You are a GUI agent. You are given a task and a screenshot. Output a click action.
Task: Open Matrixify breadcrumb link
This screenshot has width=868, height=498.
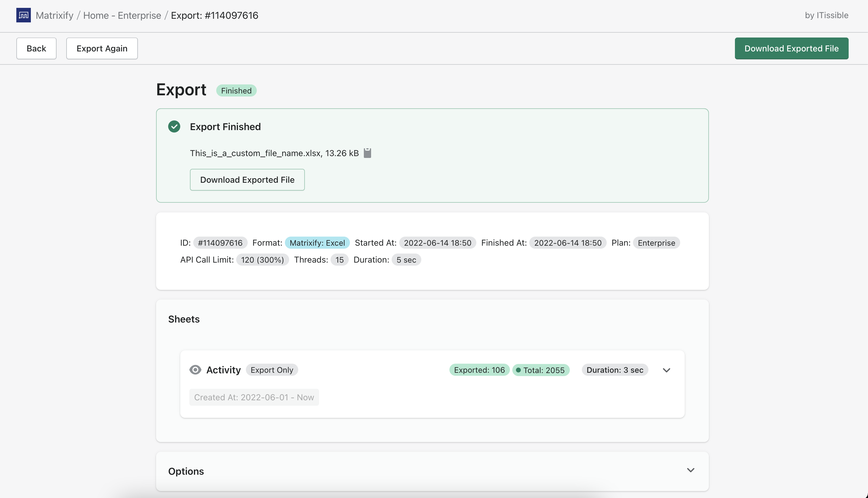tap(54, 15)
